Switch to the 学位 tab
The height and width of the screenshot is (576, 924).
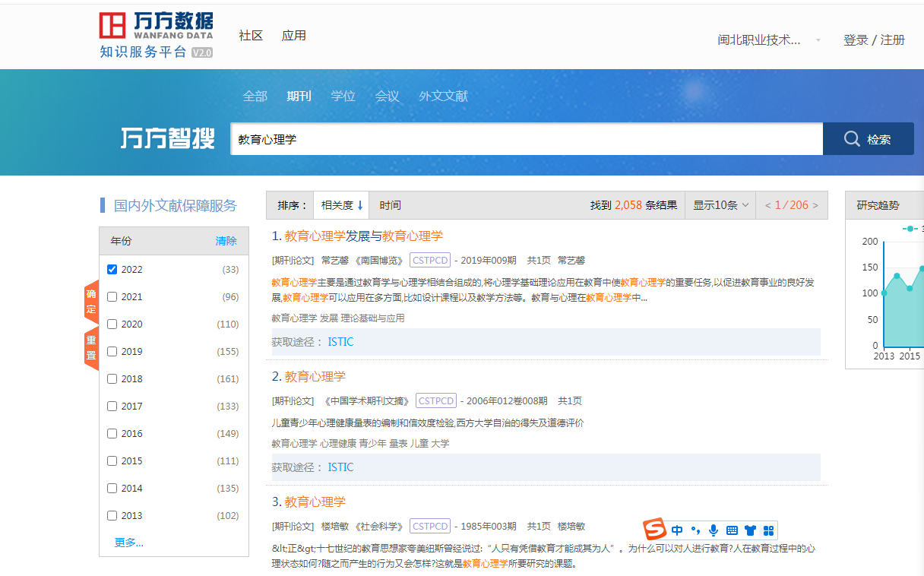[343, 96]
